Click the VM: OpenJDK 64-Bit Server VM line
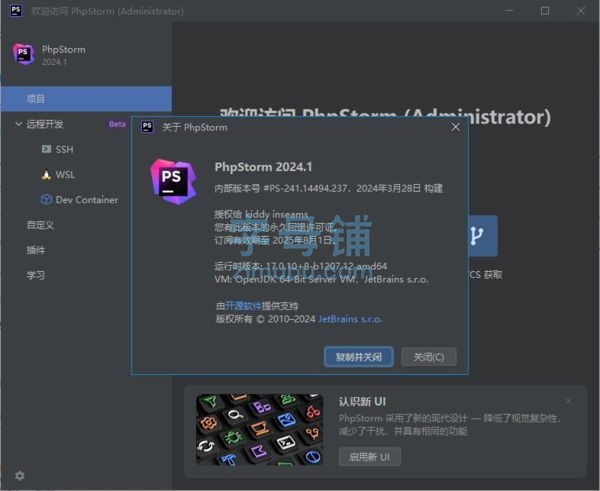The width and height of the screenshot is (600, 491). tap(321, 280)
